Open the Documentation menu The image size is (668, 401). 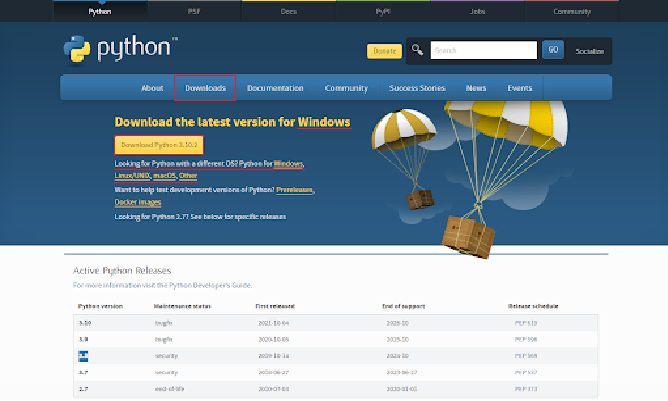click(274, 88)
